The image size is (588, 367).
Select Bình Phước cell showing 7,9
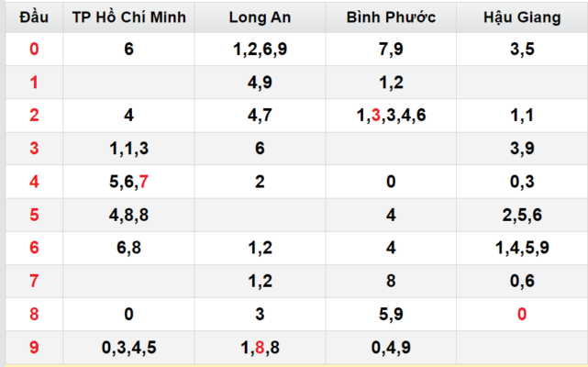click(391, 50)
